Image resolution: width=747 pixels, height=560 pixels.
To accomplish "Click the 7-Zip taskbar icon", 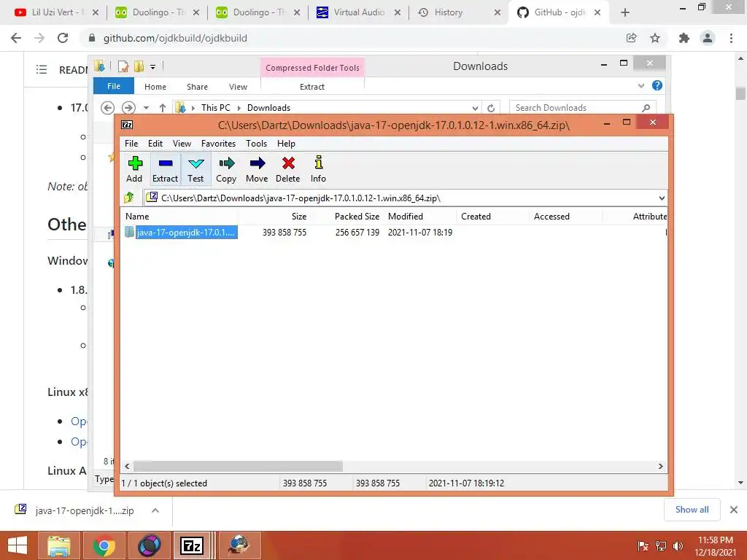I will (192, 545).
